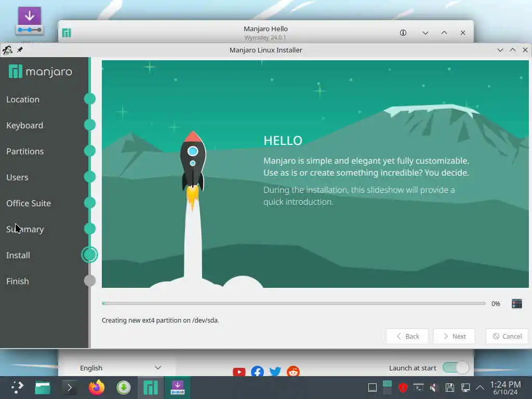Cancel the installation

(507, 336)
